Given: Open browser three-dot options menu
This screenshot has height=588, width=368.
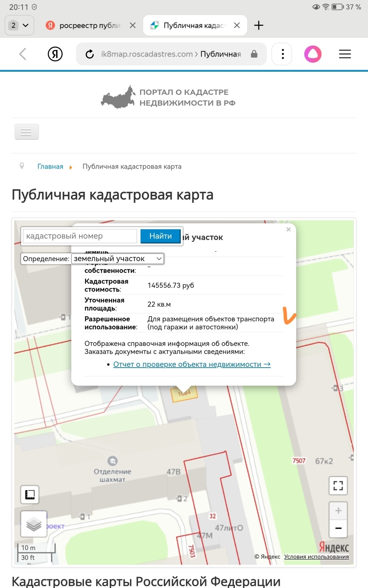Looking at the screenshot, I should [x=282, y=54].
